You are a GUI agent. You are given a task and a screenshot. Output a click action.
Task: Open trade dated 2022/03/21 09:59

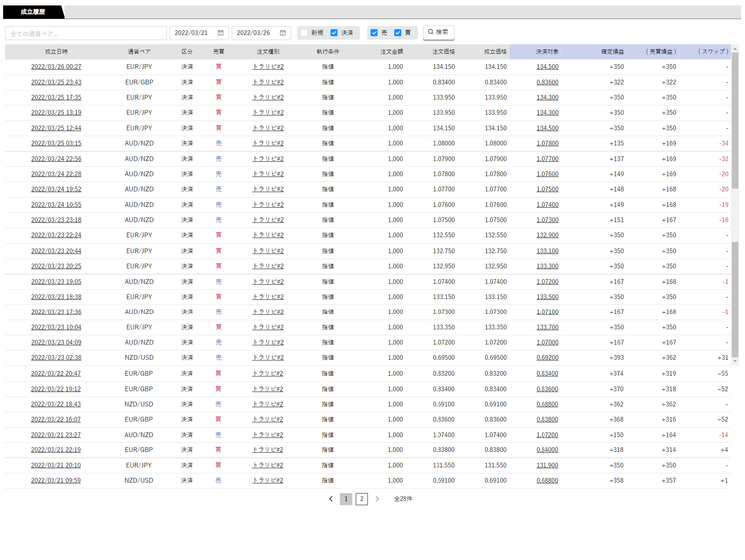(x=56, y=481)
